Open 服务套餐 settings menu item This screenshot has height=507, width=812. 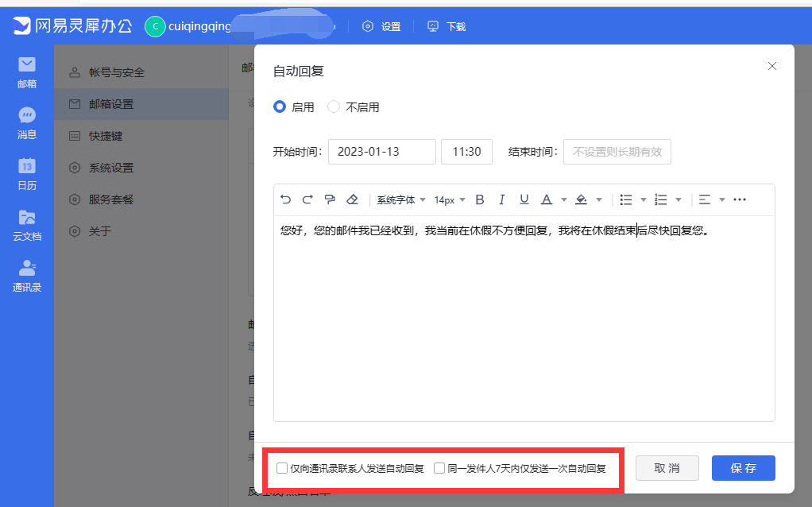pyautogui.click(x=141, y=199)
